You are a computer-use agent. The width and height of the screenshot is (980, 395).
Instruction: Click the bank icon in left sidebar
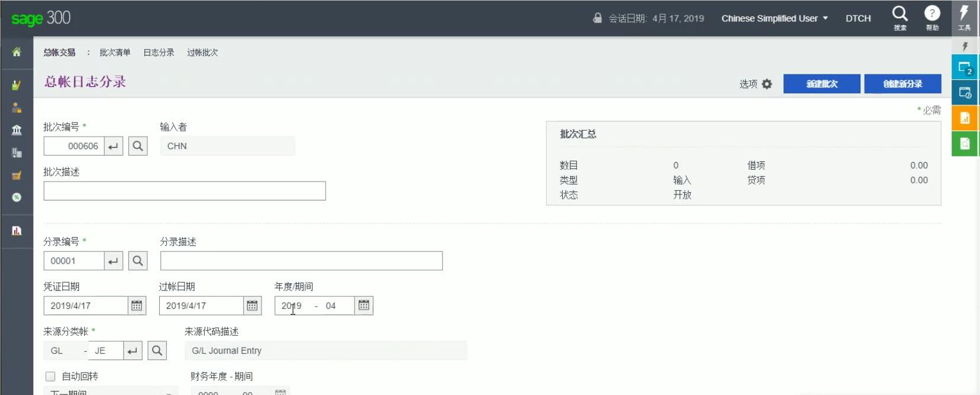coord(17,130)
